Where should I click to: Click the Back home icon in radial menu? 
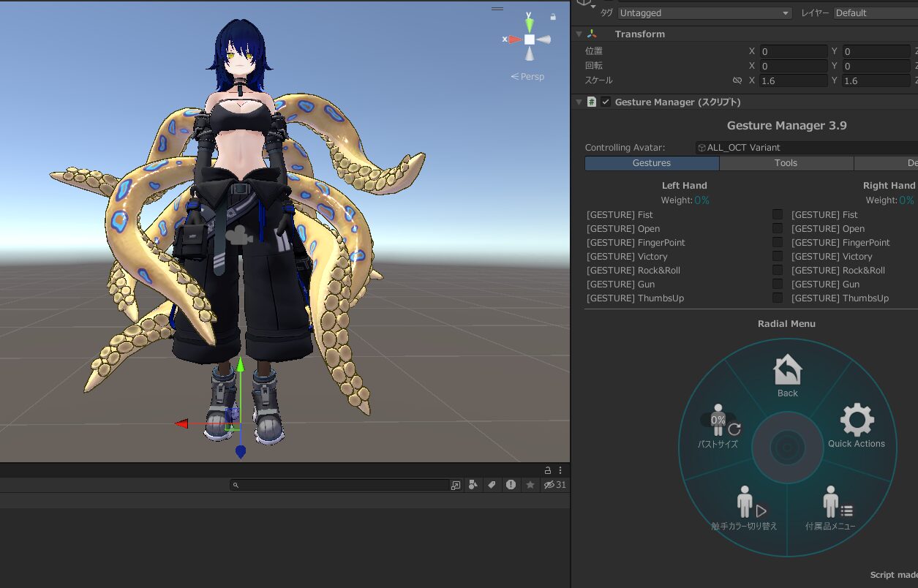tap(787, 372)
